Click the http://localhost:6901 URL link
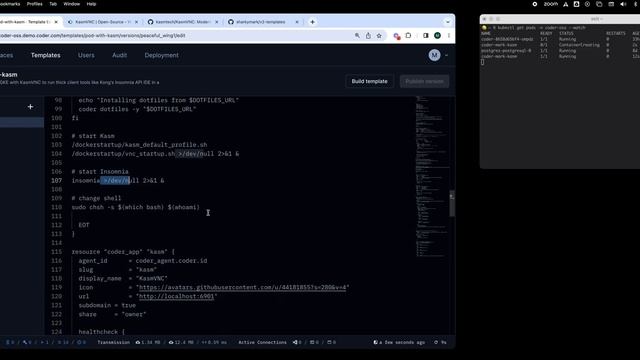 (x=176, y=296)
